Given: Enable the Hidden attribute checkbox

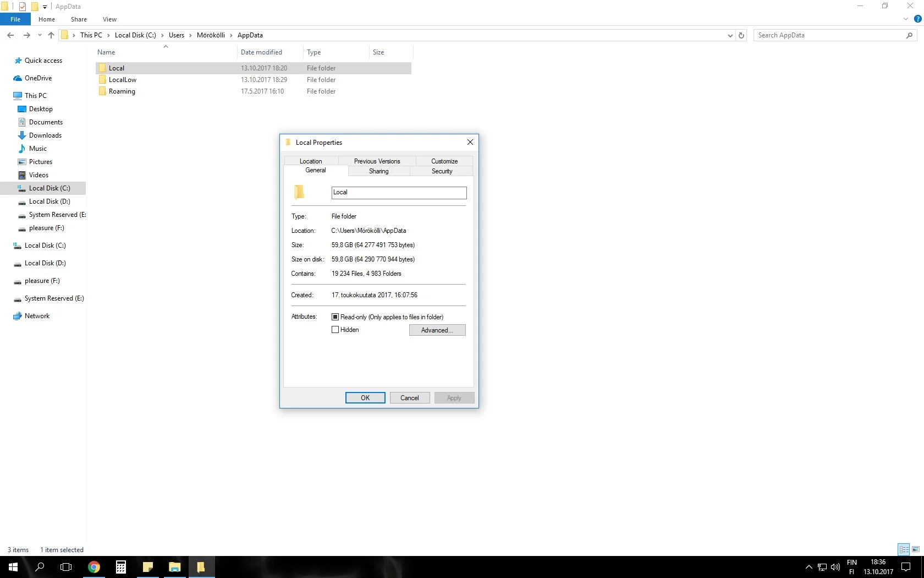Looking at the screenshot, I should click(335, 330).
